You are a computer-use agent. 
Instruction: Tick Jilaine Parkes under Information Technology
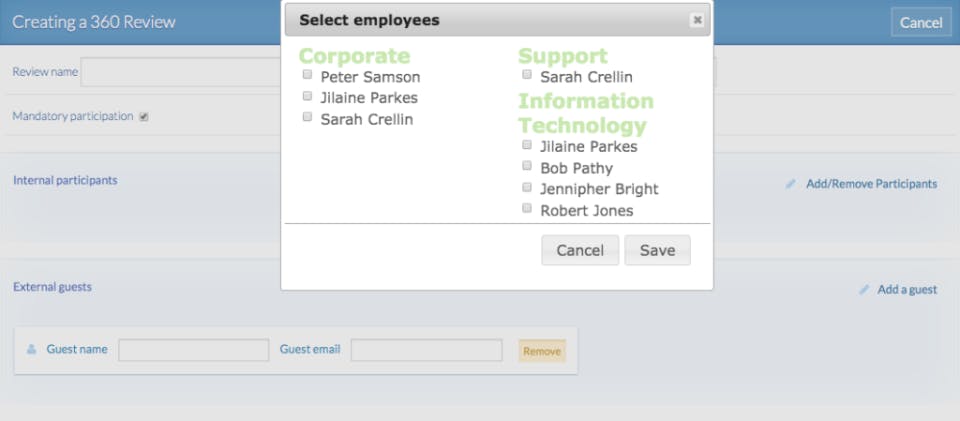pyautogui.click(x=527, y=145)
